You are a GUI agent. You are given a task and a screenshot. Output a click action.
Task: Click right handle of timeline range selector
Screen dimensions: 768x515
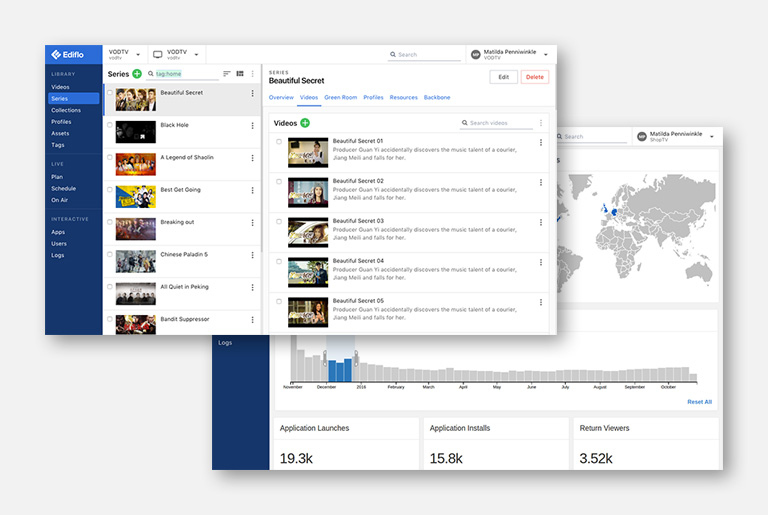[x=356, y=358]
